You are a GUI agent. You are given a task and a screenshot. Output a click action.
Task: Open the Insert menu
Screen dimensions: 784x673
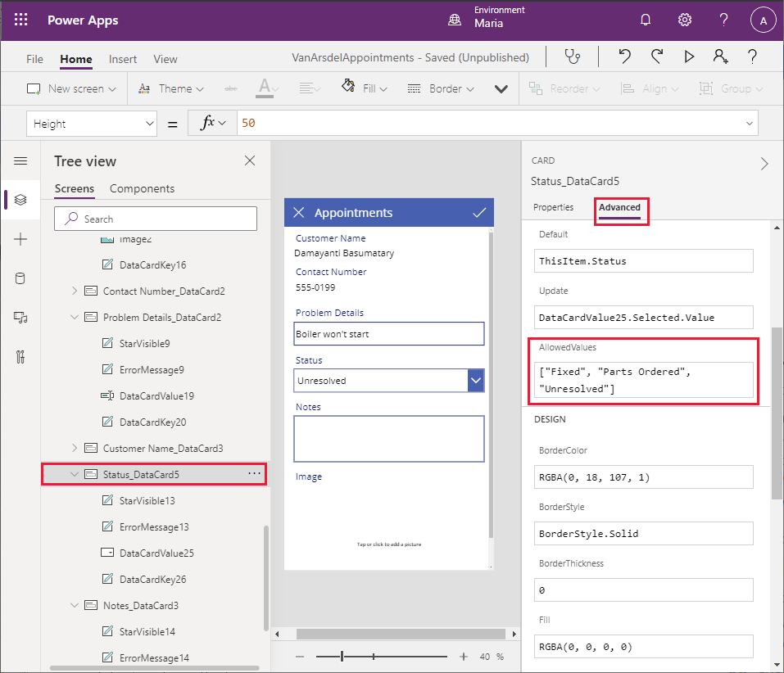tap(123, 59)
